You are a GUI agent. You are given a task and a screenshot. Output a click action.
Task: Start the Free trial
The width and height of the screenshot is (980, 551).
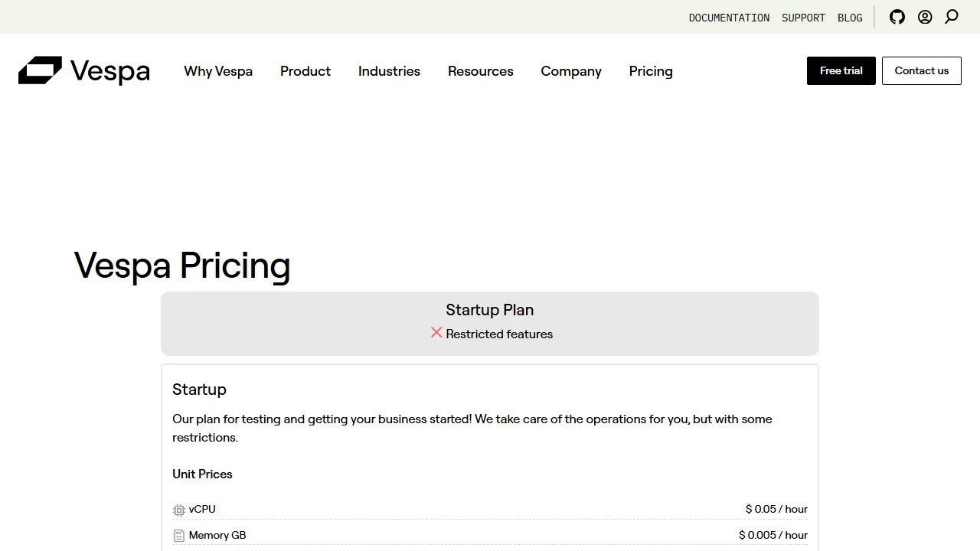click(x=841, y=70)
